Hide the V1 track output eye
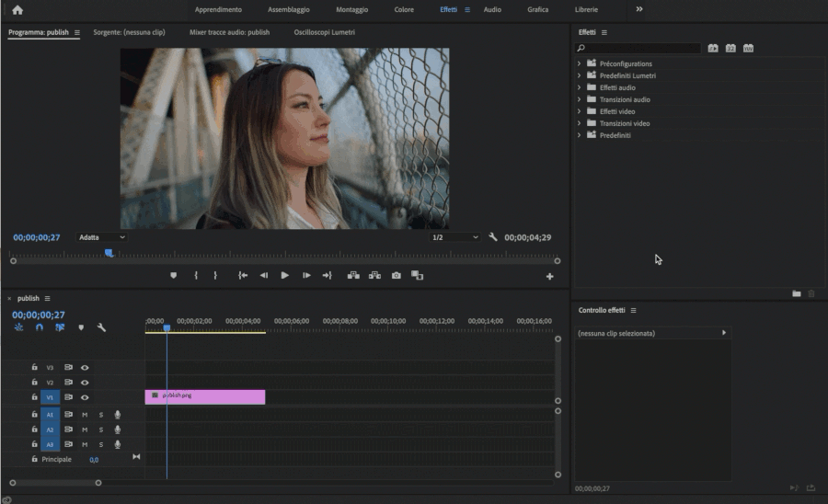The height and width of the screenshot is (504, 828). pyautogui.click(x=85, y=397)
